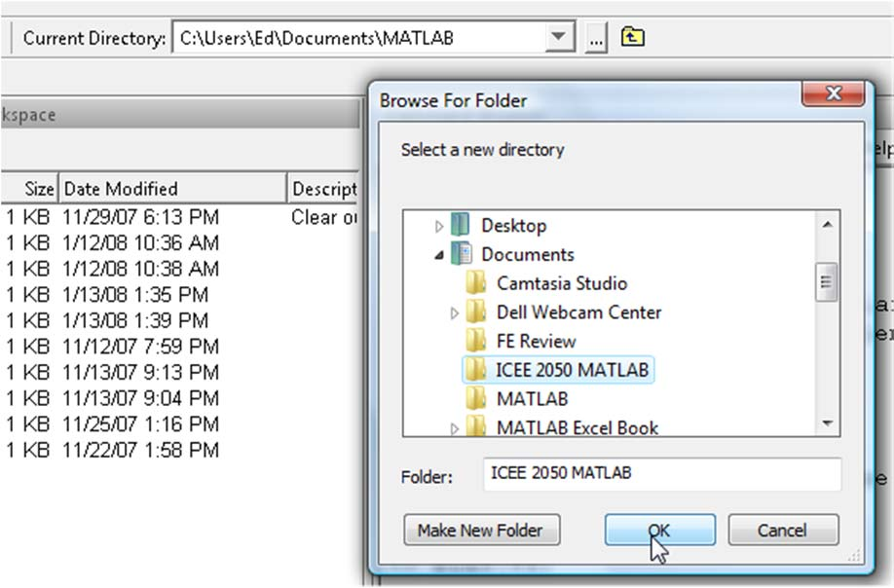Select the Camtasia Studio folder
This screenshot has width=894, height=588.
pyautogui.click(x=562, y=283)
